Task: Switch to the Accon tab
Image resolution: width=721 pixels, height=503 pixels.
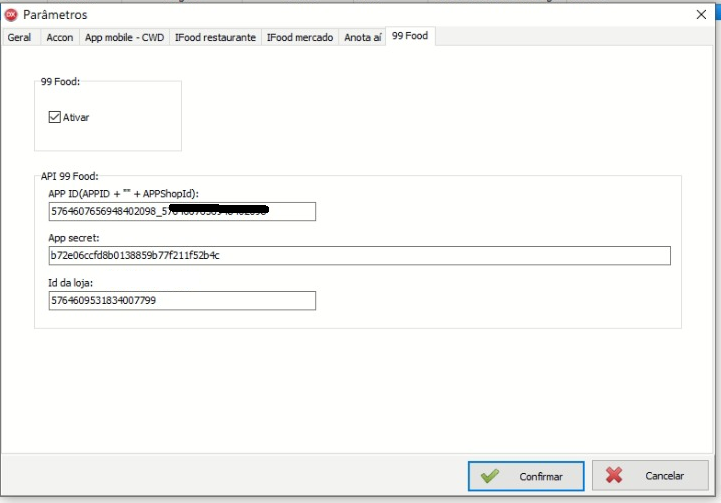Action: [x=60, y=37]
